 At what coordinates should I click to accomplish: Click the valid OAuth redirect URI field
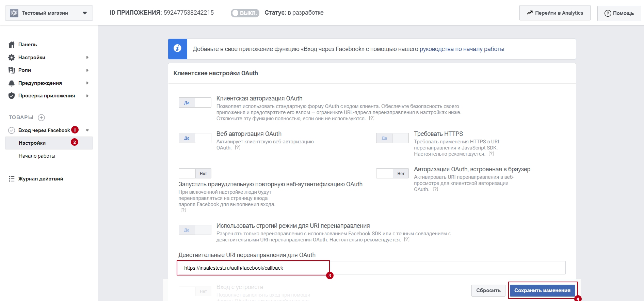click(x=372, y=268)
